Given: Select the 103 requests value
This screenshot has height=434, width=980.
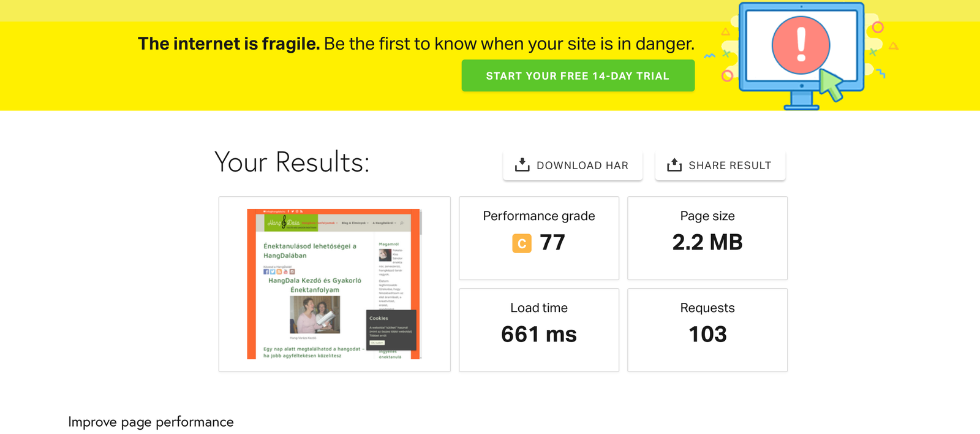Looking at the screenshot, I should pyautogui.click(x=707, y=335).
